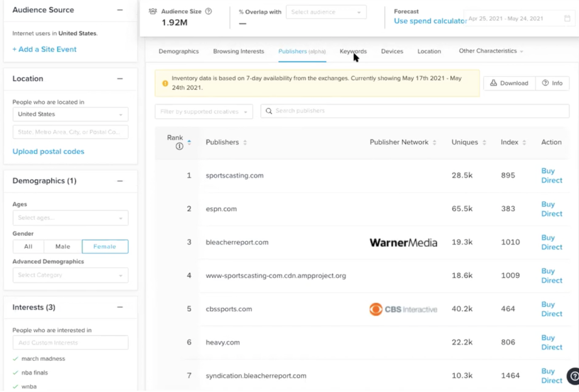The height and width of the screenshot is (392, 579).
Task: Open the Select ages dropdown
Action: [70, 218]
